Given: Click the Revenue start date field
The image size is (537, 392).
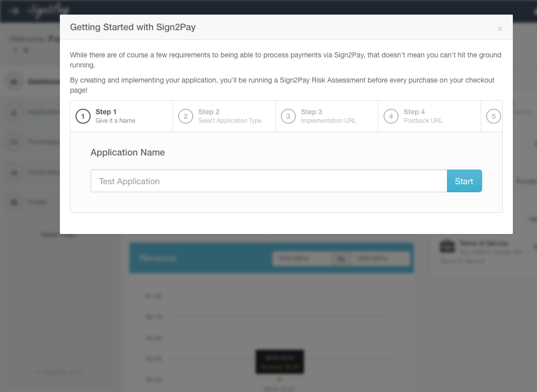Looking at the screenshot, I should click(x=302, y=259).
